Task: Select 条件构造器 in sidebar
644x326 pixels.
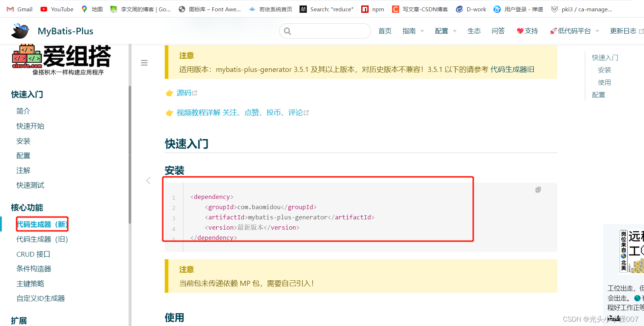Action: point(34,269)
